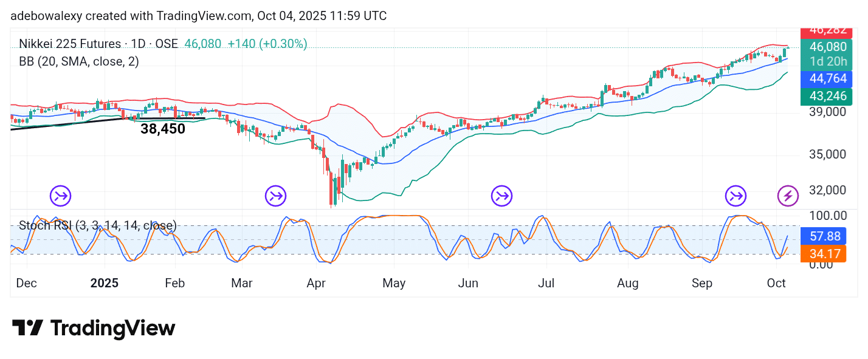Click the blue 44,764 basis price label

click(x=827, y=78)
